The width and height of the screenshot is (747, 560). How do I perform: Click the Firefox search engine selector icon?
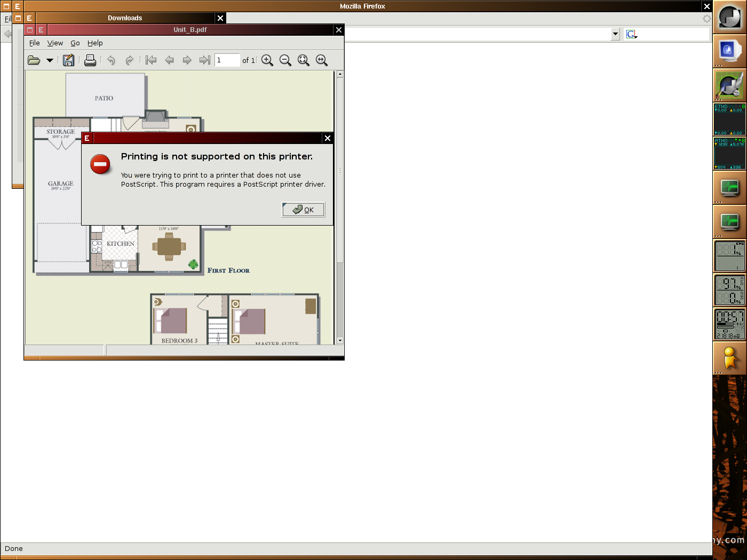point(632,34)
